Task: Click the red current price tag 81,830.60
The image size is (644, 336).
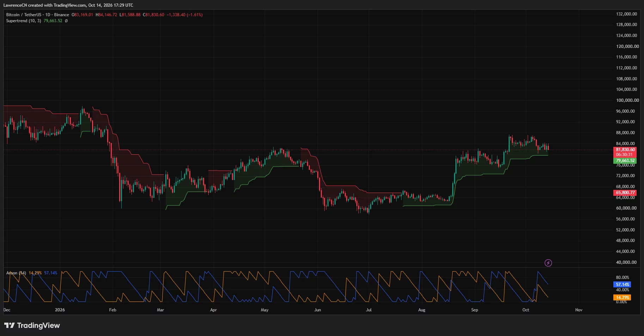Action: click(x=625, y=150)
